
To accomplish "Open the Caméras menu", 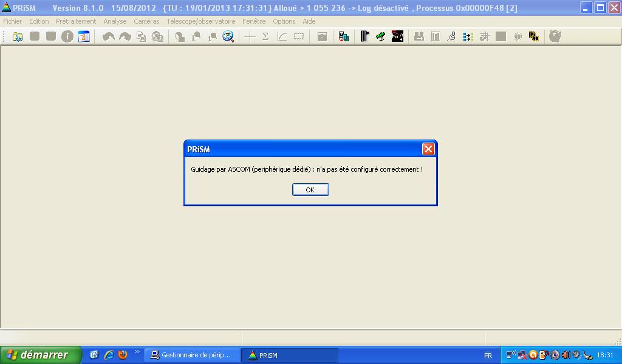I will (x=146, y=21).
